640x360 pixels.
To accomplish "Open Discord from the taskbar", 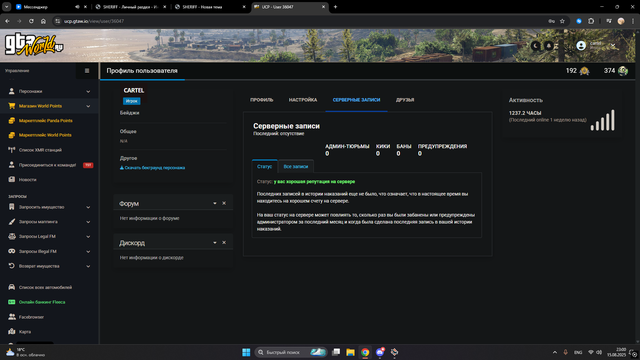I will click(380, 352).
